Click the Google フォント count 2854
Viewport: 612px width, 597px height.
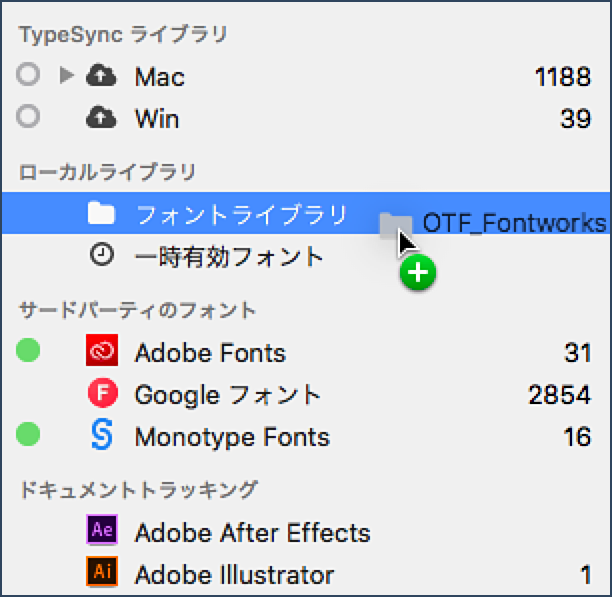coord(559,395)
